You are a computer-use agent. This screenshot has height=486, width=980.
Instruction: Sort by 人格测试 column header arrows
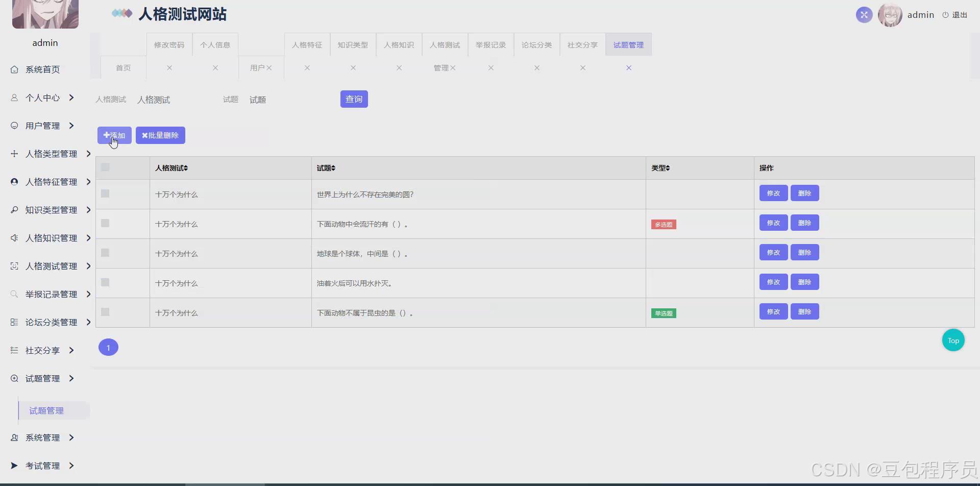click(186, 168)
